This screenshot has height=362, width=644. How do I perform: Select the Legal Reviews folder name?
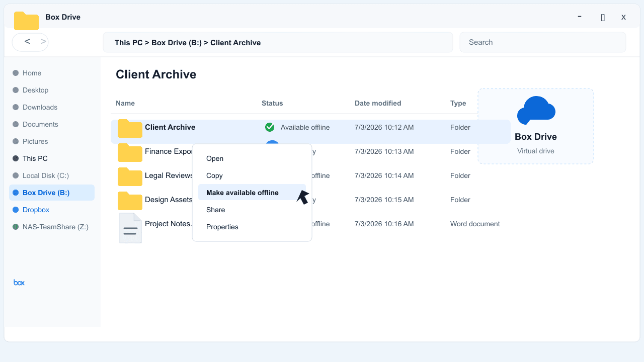click(x=169, y=175)
